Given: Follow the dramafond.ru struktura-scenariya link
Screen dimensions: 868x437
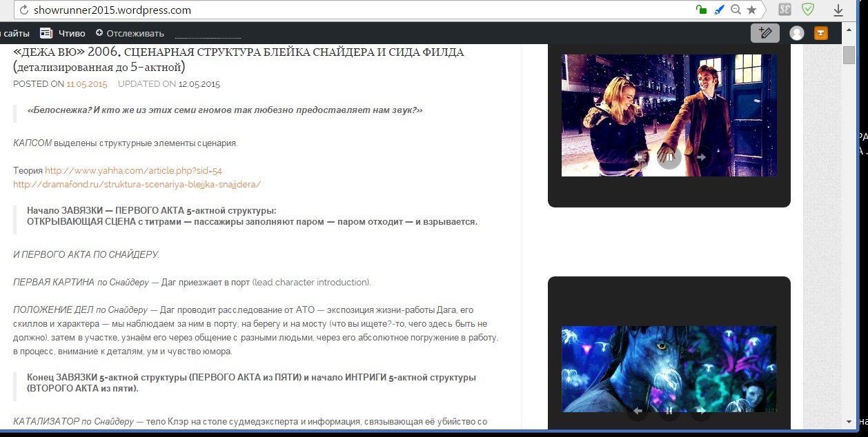Looking at the screenshot, I should click(x=137, y=184).
